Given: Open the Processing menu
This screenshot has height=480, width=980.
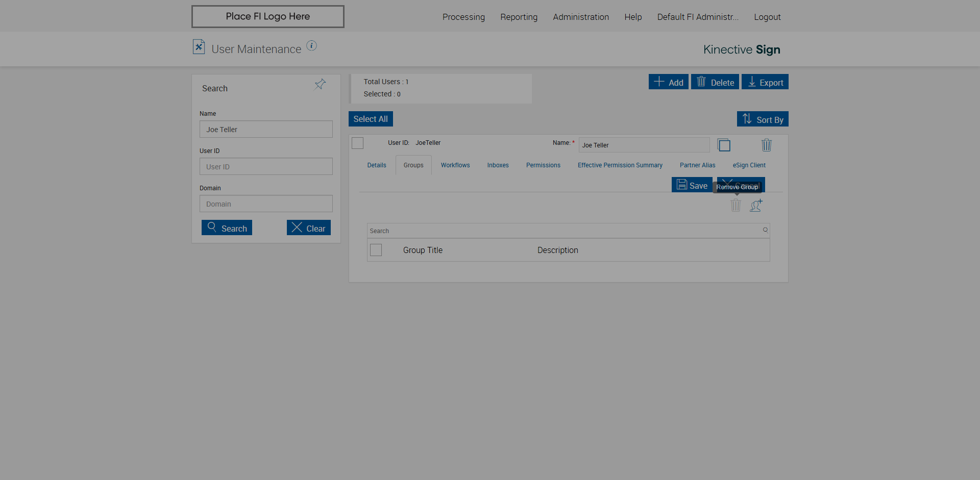Looking at the screenshot, I should pyautogui.click(x=463, y=17).
